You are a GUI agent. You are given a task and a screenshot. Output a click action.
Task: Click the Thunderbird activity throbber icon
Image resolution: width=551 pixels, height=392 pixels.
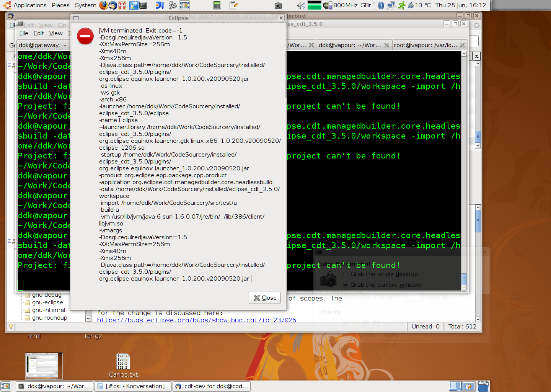476,25
